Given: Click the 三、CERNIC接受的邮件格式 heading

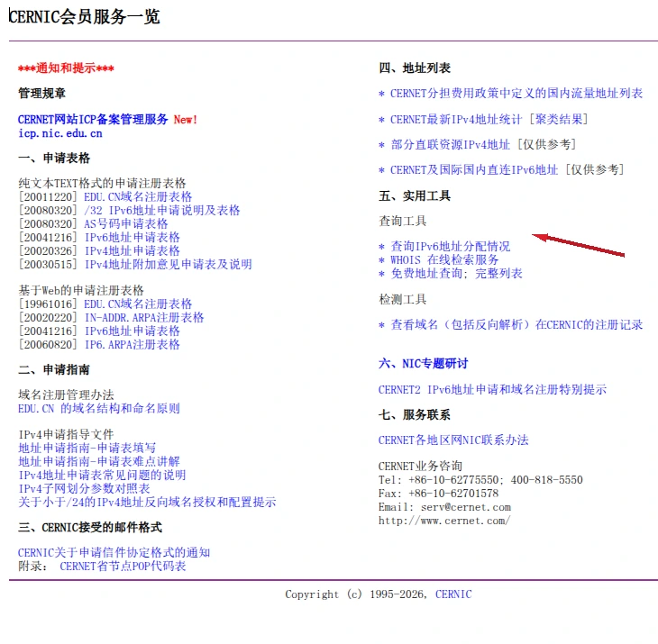Looking at the screenshot, I should click(90, 528).
